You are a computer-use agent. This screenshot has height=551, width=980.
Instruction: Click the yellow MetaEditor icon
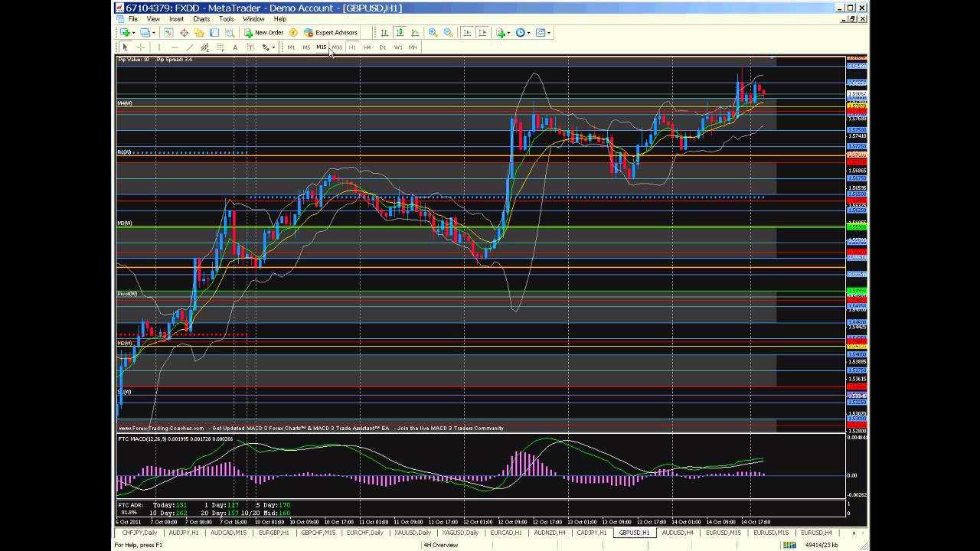[293, 32]
